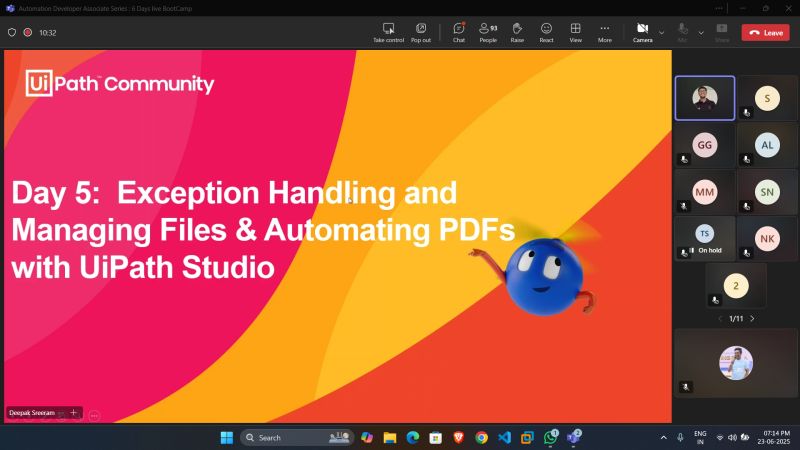Open Visual Studio Code from taskbar
The image size is (800, 450).
(x=504, y=438)
